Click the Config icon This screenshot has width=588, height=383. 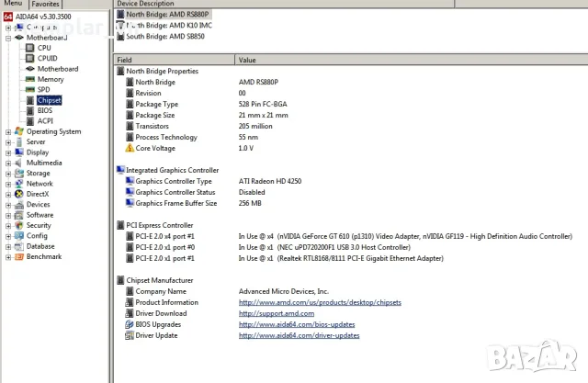[19, 236]
